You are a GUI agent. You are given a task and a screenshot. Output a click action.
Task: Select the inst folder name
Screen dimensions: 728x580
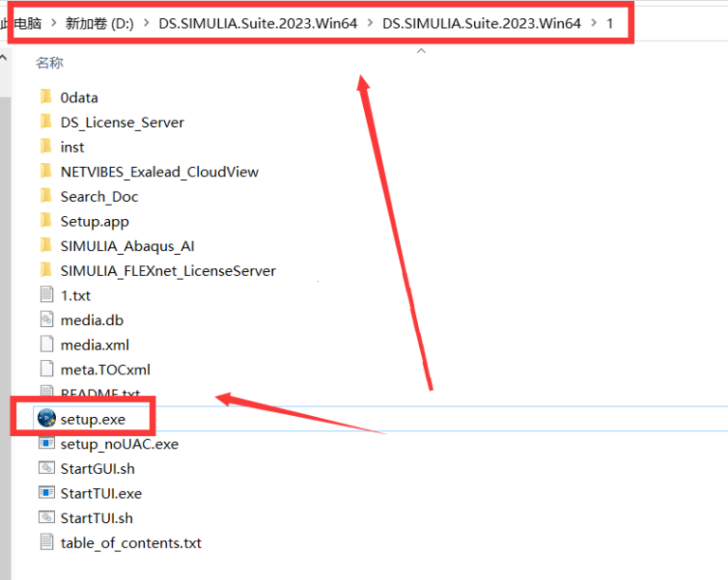click(x=72, y=147)
